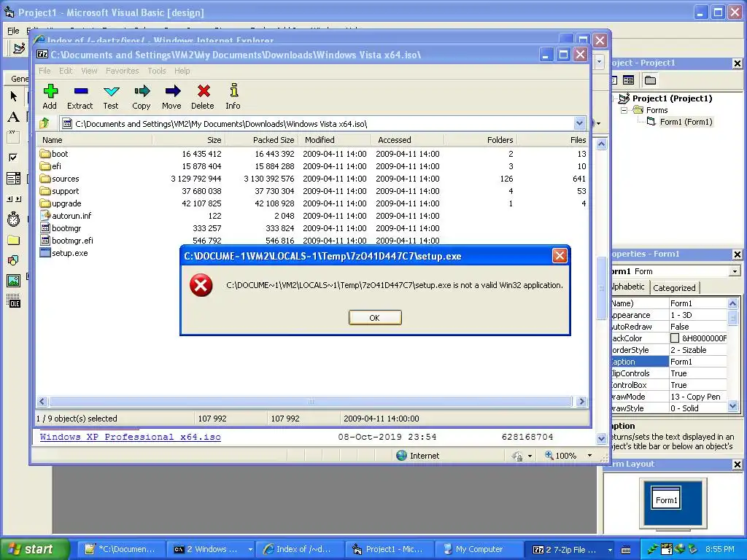Open the Windows XP Professional x64.iso link
The image size is (747, 560).
tap(130, 437)
